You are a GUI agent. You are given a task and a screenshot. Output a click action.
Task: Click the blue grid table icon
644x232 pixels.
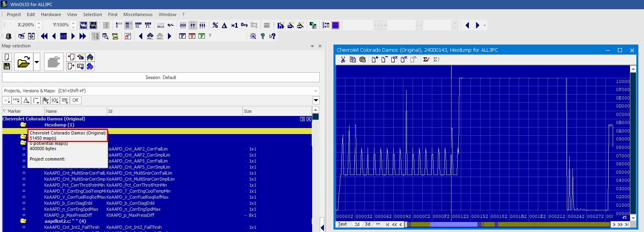63,36
